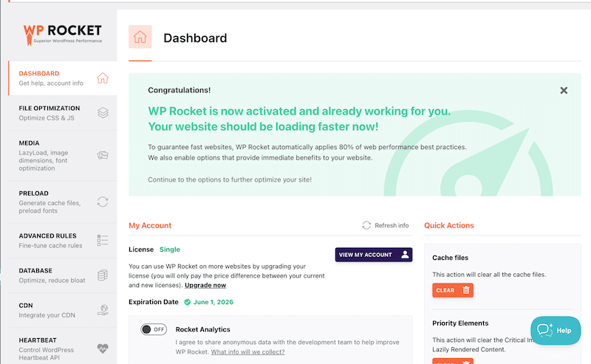Click the View My Account button
The height and width of the screenshot is (364, 591).
pyautogui.click(x=374, y=255)
